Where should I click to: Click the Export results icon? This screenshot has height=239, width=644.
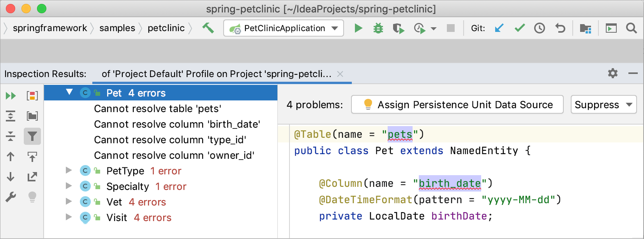32,177
